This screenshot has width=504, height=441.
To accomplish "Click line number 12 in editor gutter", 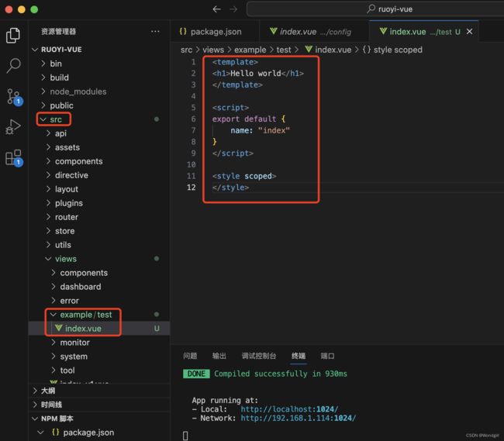I will [192, 188].
